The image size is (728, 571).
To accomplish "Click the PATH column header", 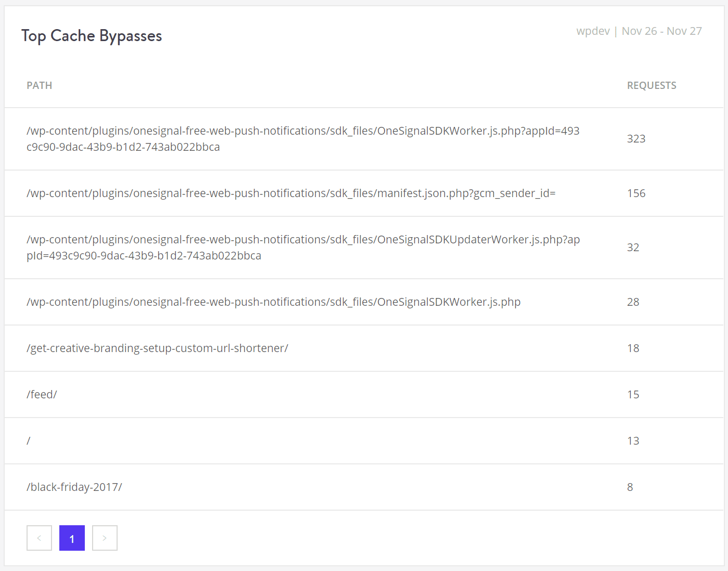I will (x=40, y=85).
